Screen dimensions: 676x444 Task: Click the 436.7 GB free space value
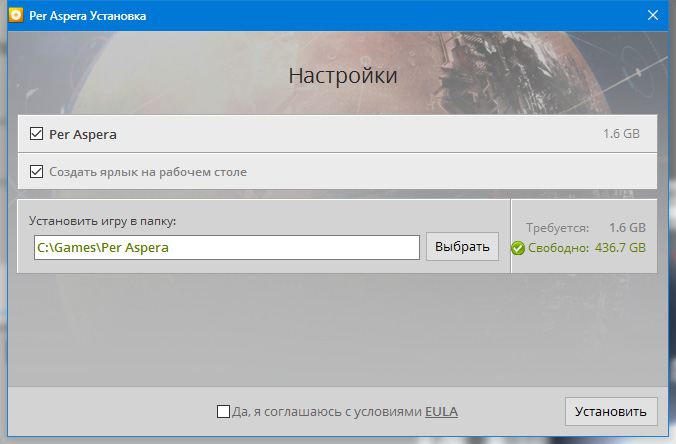click(620, 248)
